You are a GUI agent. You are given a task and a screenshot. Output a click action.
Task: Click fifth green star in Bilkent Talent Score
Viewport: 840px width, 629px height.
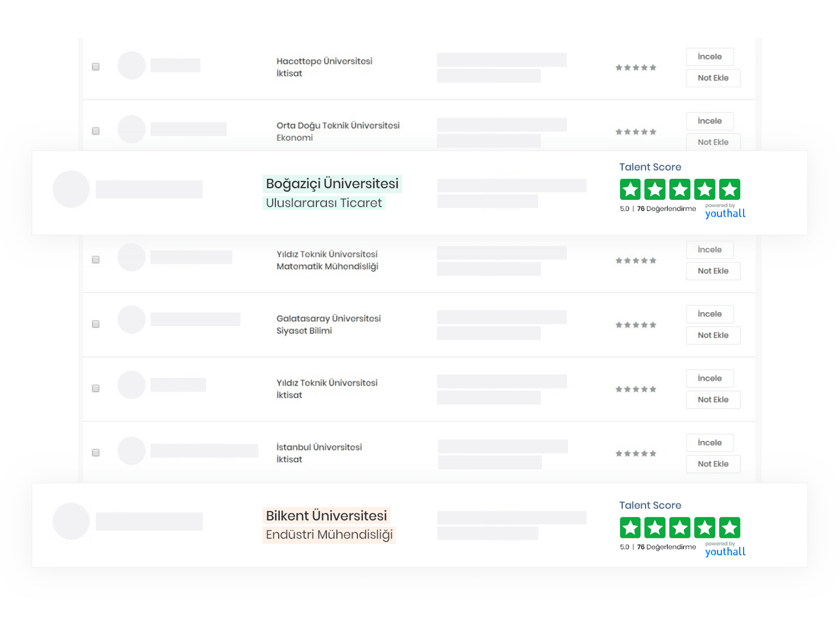pos(730,528)
